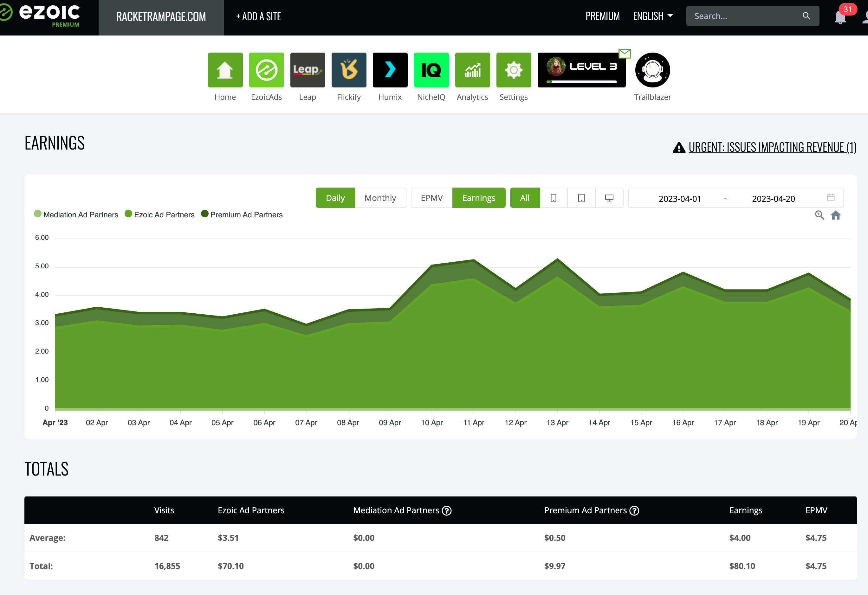The height and width of the screenshot is (595, 868).
Task: Open the Settings gear icon
Action: [514, 70]
